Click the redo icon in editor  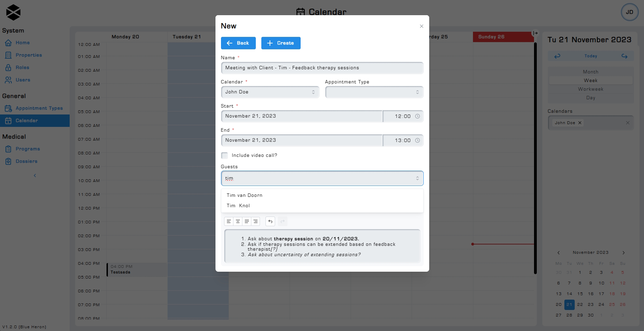[283, 221]
